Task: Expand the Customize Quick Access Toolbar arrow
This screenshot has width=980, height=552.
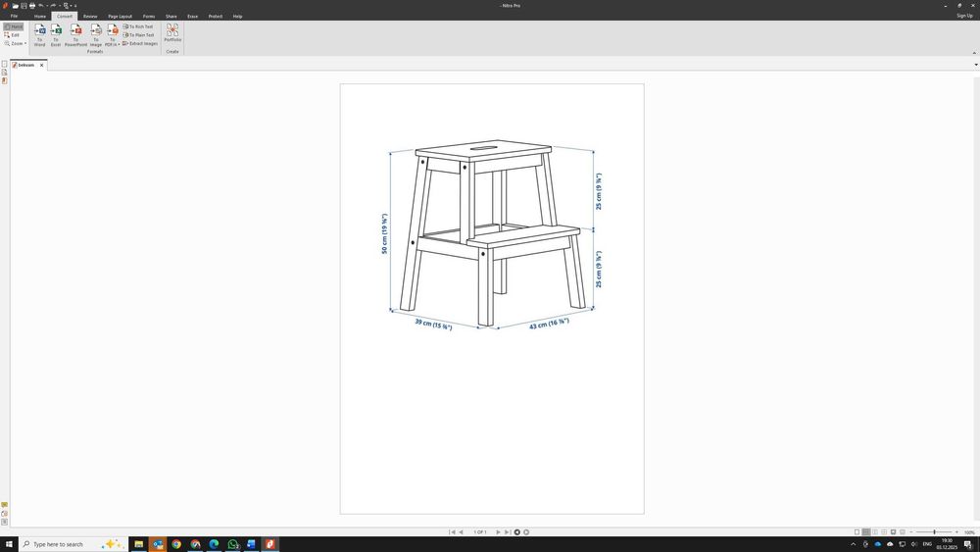Action: coord(75,6)
